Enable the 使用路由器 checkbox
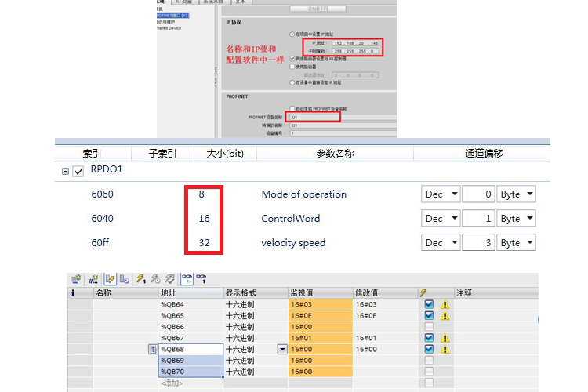 tap(292, 67)
